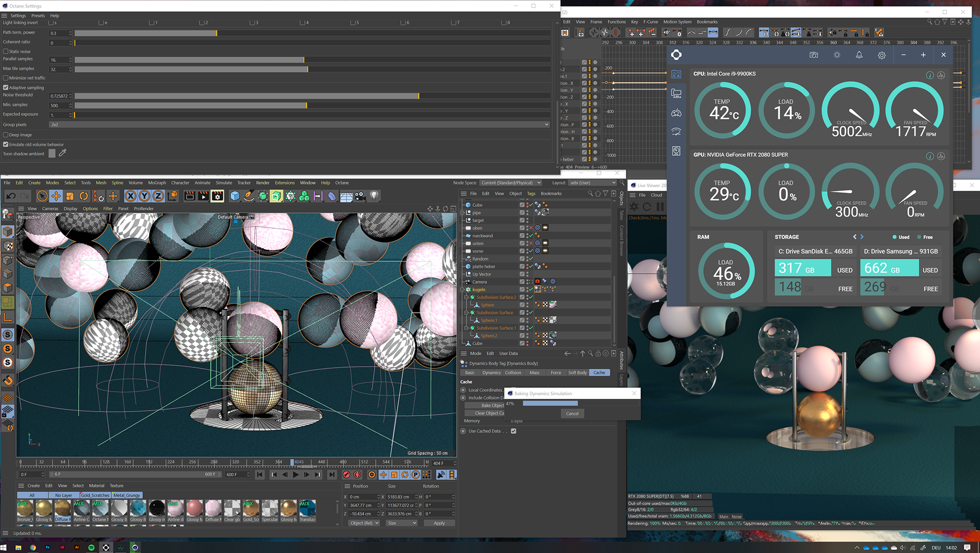Collapse Subdivision Surface.2 in tree
The image size is (980, 553).
[467, 297]
